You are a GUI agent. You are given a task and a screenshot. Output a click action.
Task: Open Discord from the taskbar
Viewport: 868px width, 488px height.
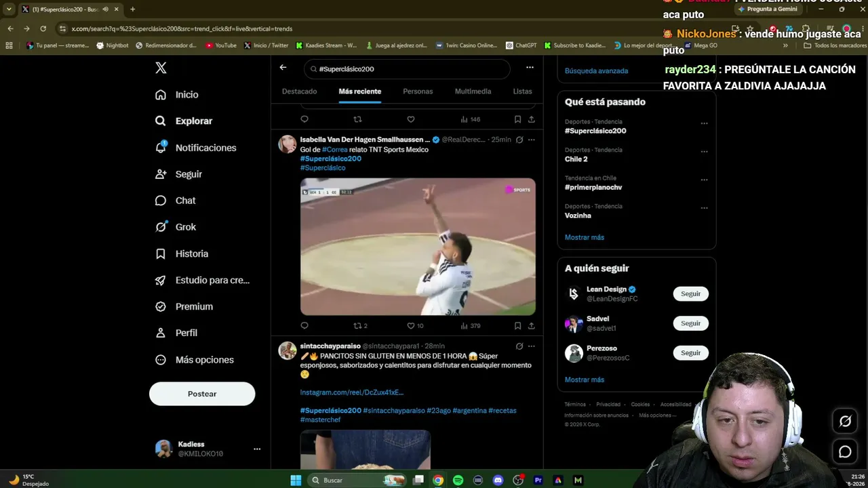coord(498,481)
